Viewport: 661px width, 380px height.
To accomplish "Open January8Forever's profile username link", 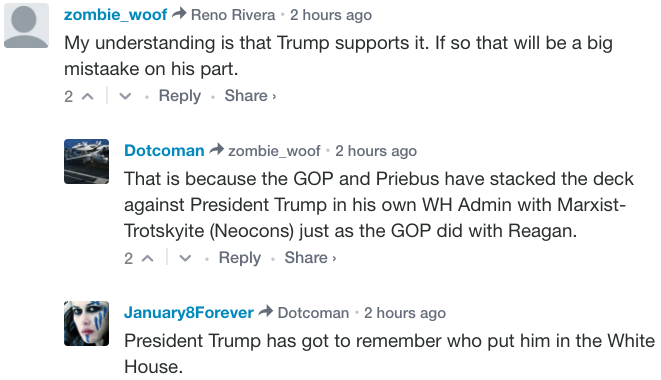I will coord(189,313).
